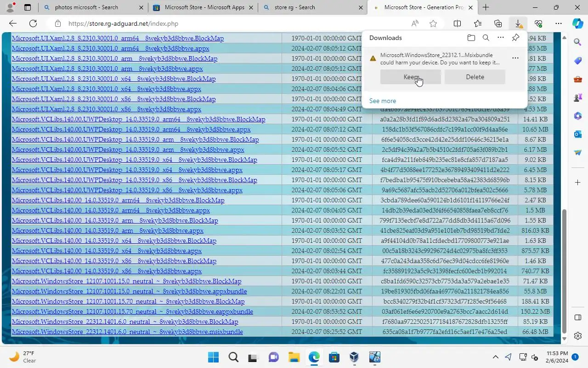Open options for the WindowsStore Msixbundle download

[x=515, y=58]
